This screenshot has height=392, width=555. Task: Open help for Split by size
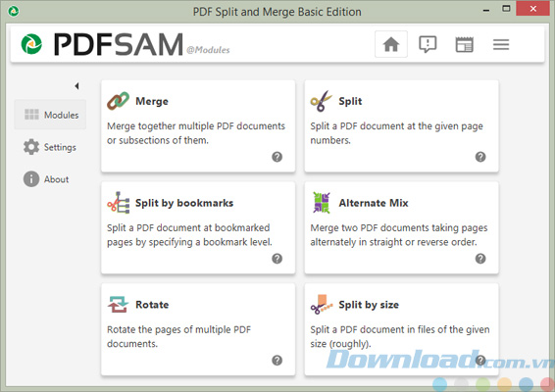[480, 361]
